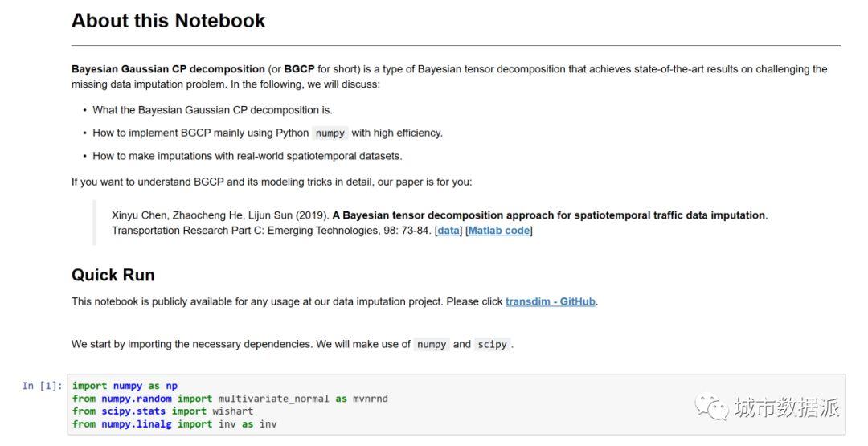
Task: Click the inline numpy code in bullet list
Action: tap(330, 133)
